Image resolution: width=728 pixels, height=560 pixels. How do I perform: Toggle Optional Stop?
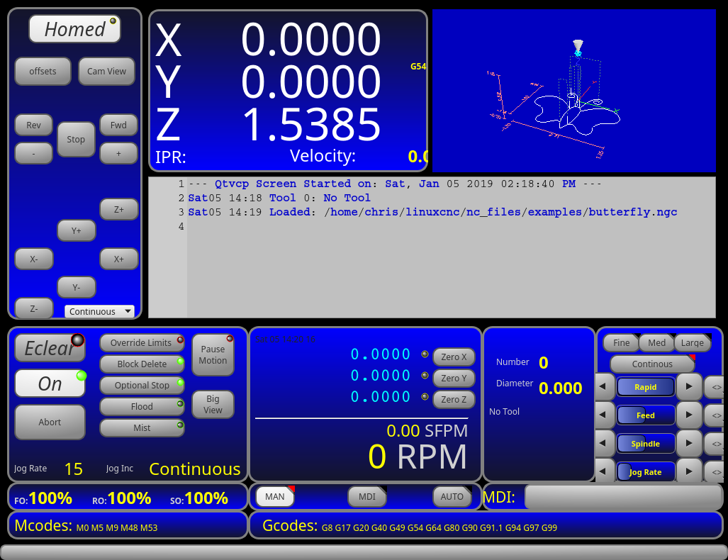[142, 385]
